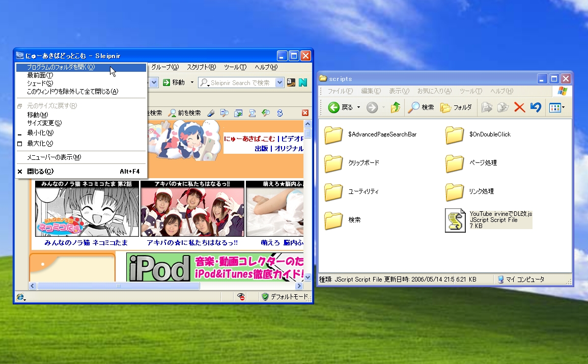This screenshot has height=364, width=588.
Task: Click the フォルダ folders button in scripts toolbar
Action: pyautogui.click(x=456, y=107)
